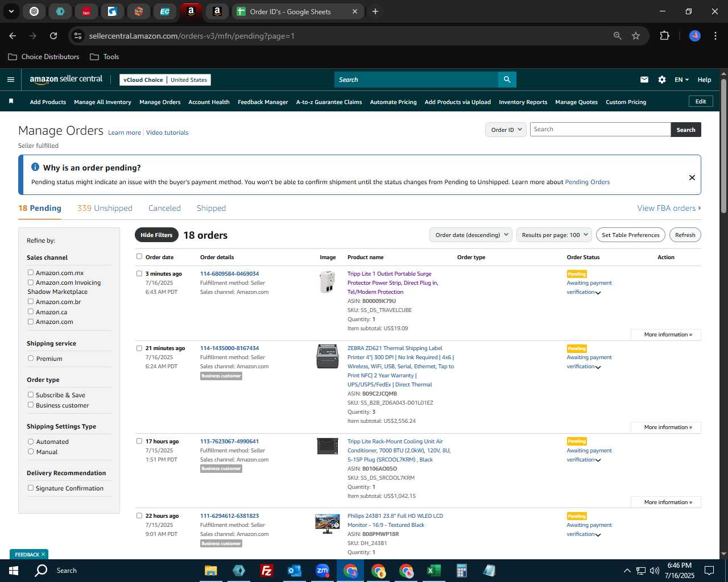Click the header Search text field
728x582 pixels.
point(416,80)
